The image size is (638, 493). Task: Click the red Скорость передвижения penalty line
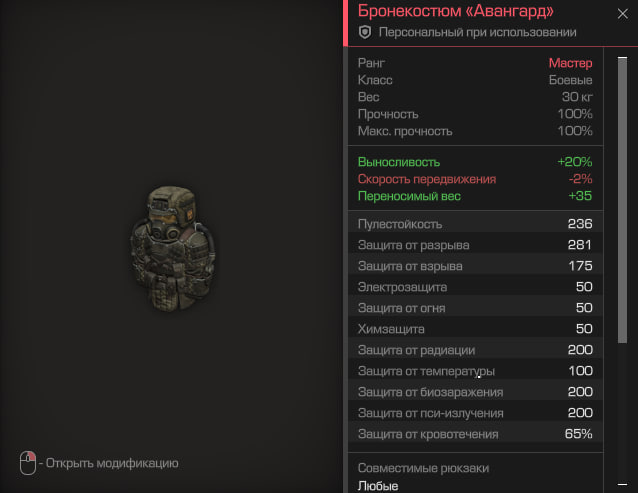click(475, 179)
